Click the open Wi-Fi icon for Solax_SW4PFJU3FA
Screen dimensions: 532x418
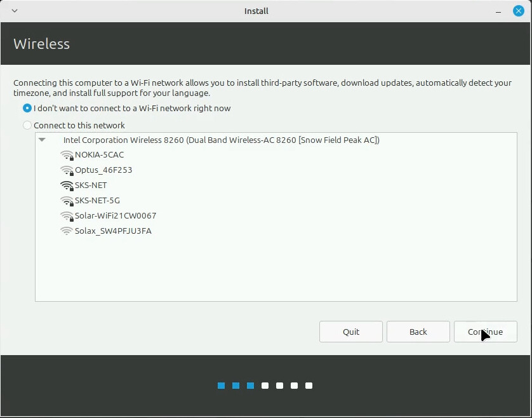[67, 231]
